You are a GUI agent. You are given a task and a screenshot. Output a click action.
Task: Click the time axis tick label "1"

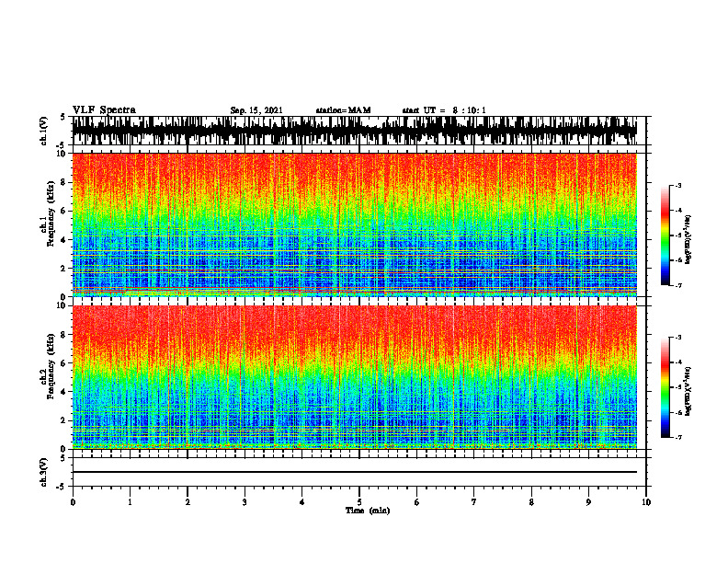130,502
